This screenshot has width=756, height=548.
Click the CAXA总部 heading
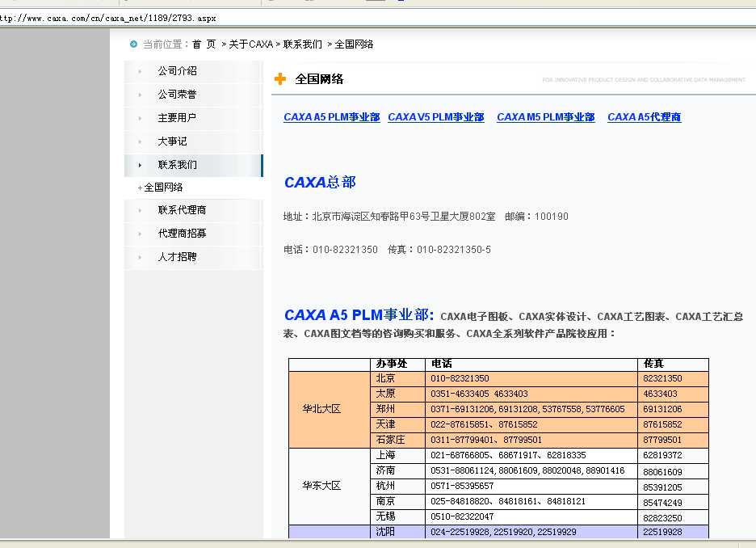point(320,183)
